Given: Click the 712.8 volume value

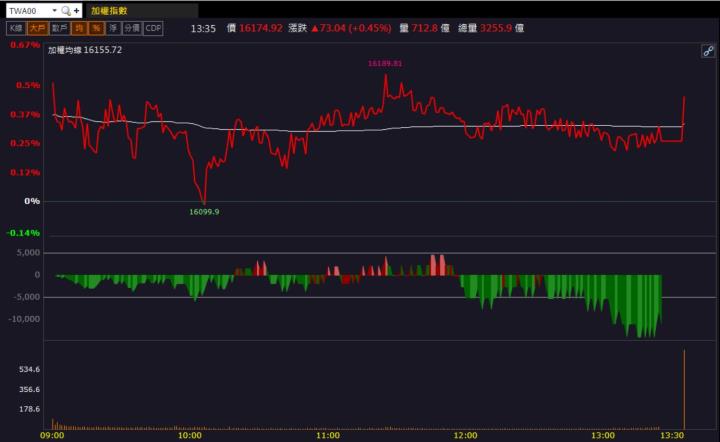Looking at the screenshot, I should [425, 28].
